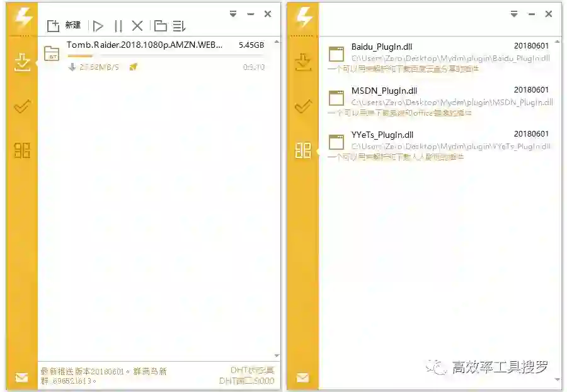567x392 pixels.
Task: Click the task list sort icon in toolbar
Action: point(179,26)
